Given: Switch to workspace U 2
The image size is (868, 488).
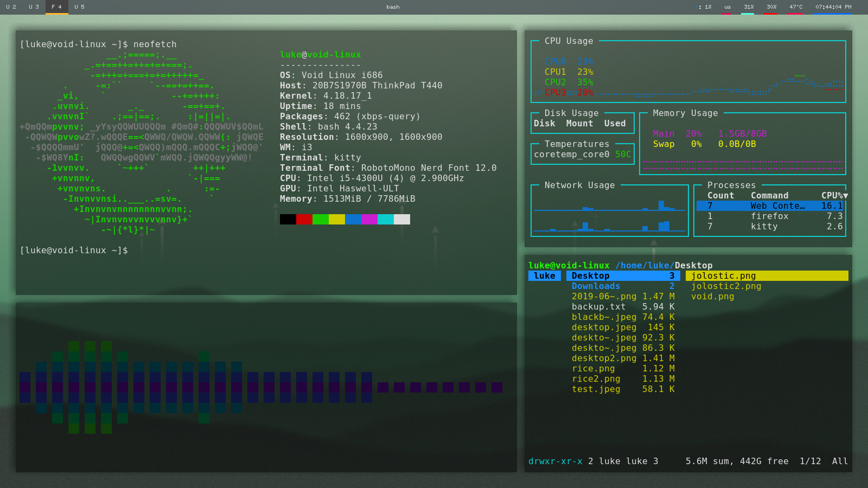Looking at the screenshot, I should [x=11, y=7].
